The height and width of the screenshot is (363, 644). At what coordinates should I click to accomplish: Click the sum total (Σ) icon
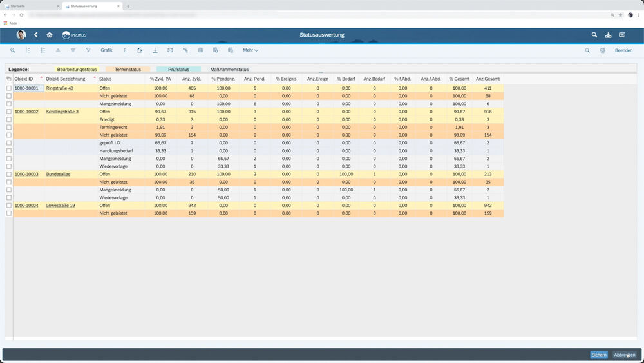[x=125, y=50]
